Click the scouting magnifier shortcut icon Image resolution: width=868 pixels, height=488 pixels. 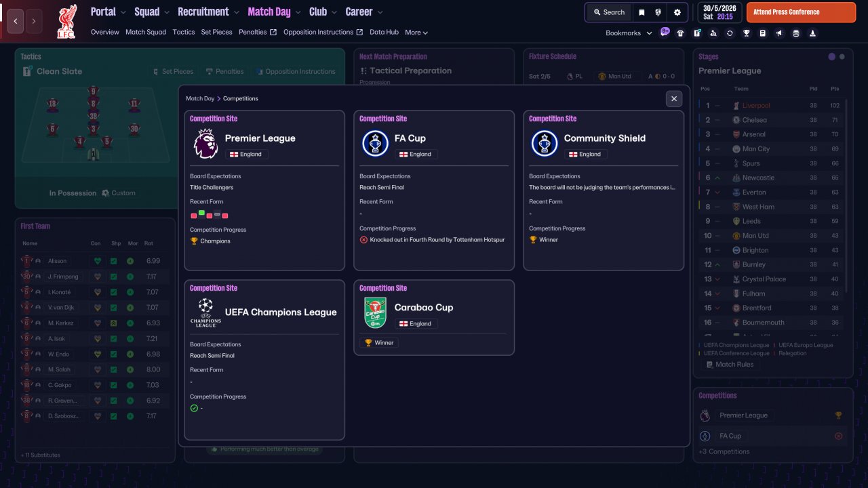pos(713,33)
